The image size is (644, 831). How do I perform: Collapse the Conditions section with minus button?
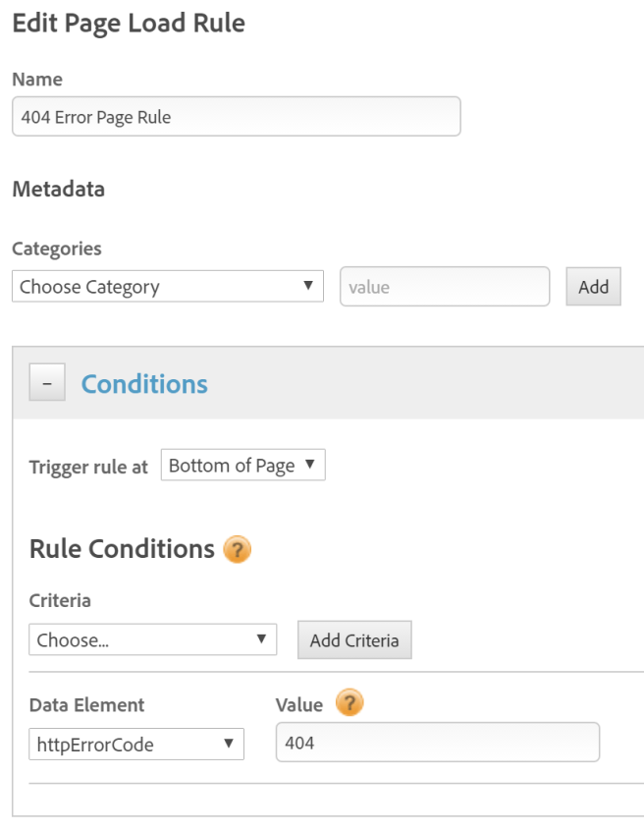point(47,383)
